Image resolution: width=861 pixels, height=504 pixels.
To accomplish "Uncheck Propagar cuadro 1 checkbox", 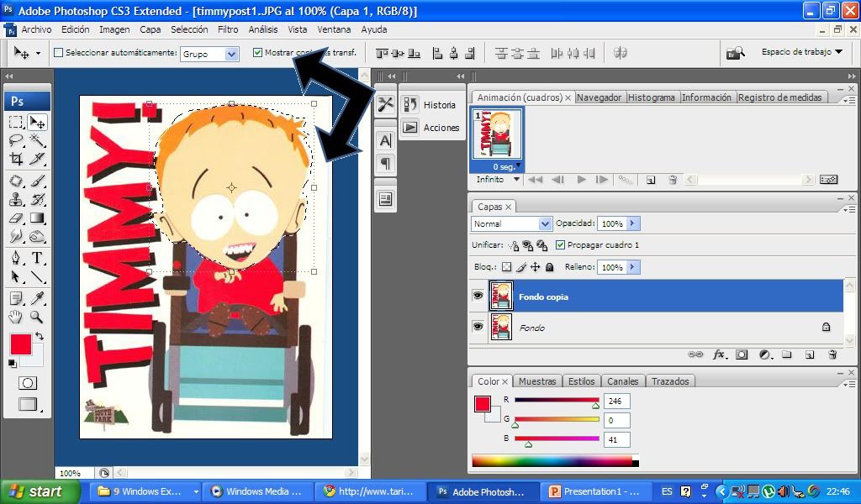I will click(560, 245).
